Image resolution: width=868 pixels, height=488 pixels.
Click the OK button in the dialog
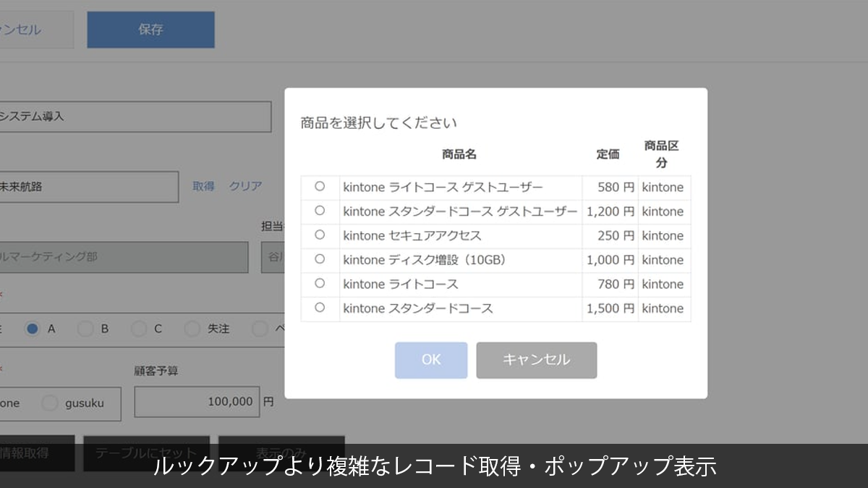point(431,360)
